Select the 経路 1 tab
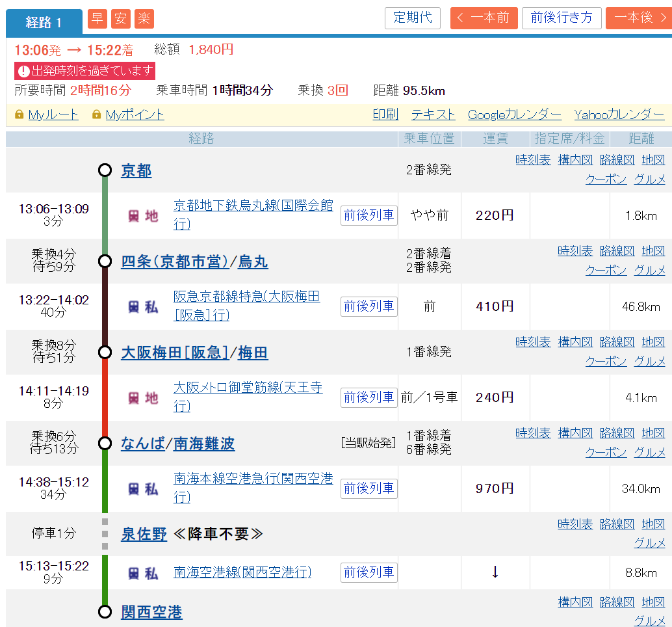672x627 pixels. (x=44, y=22)
